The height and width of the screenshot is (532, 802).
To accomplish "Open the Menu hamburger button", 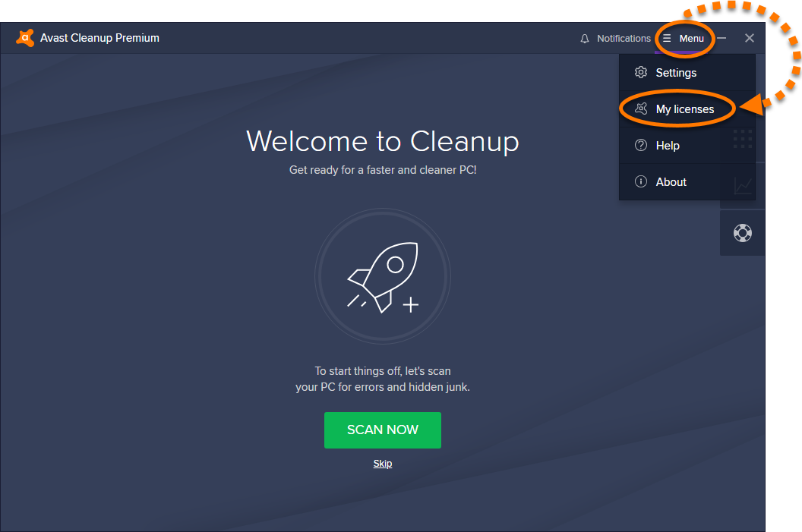I will (684, 39).
